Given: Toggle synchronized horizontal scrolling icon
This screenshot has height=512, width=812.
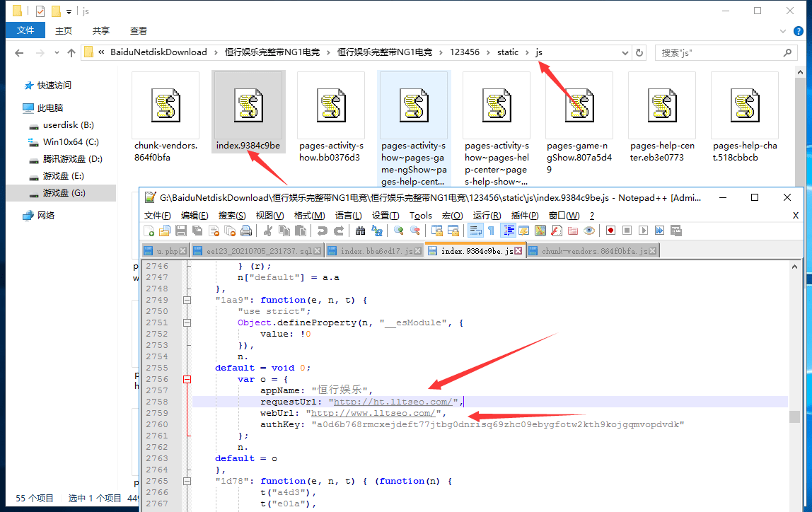Looking at the screenshot, I should 453,231.
